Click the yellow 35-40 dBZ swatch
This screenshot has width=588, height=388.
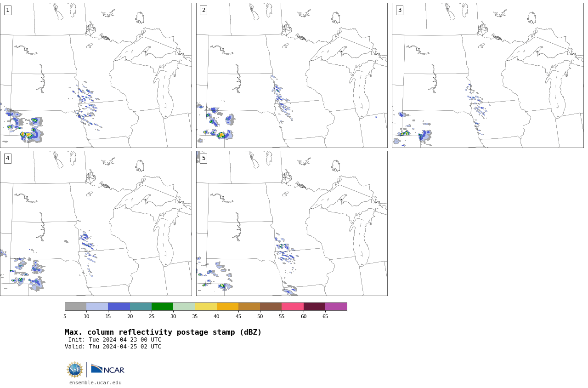(206, 307)
